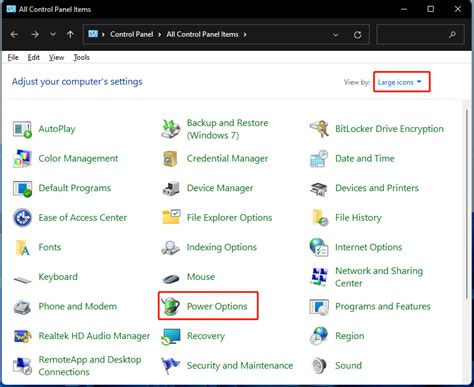Open the Recovery icon
474x387 pixels.
coord(171,336)
